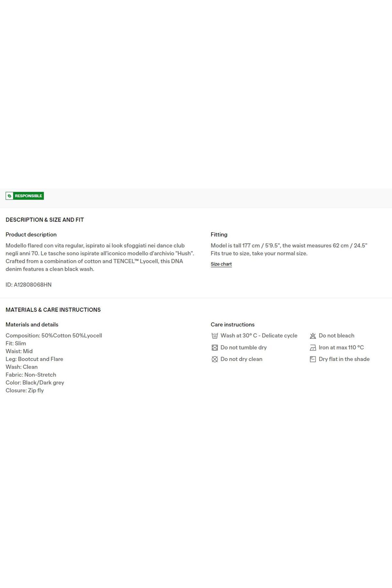This screenshot has width=392, height=588.
Task: Click the iron at max 110 °C icon
Action: (313, 348)
